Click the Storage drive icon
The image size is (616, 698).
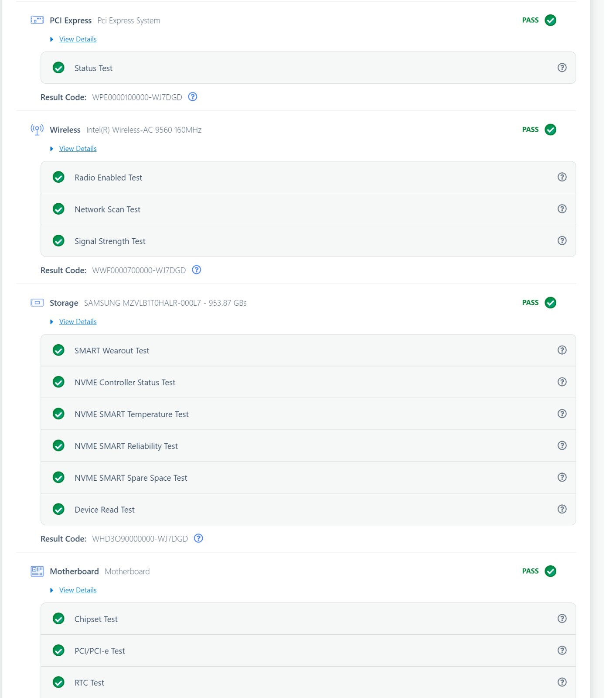click(x=37, y=303)
